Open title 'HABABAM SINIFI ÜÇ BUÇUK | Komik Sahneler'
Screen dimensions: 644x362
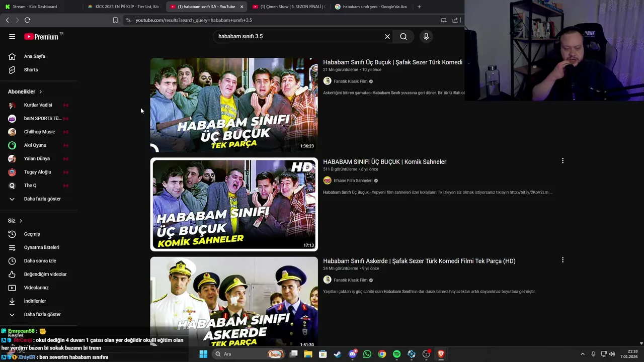pyautogui.click(x=384, y=162)
